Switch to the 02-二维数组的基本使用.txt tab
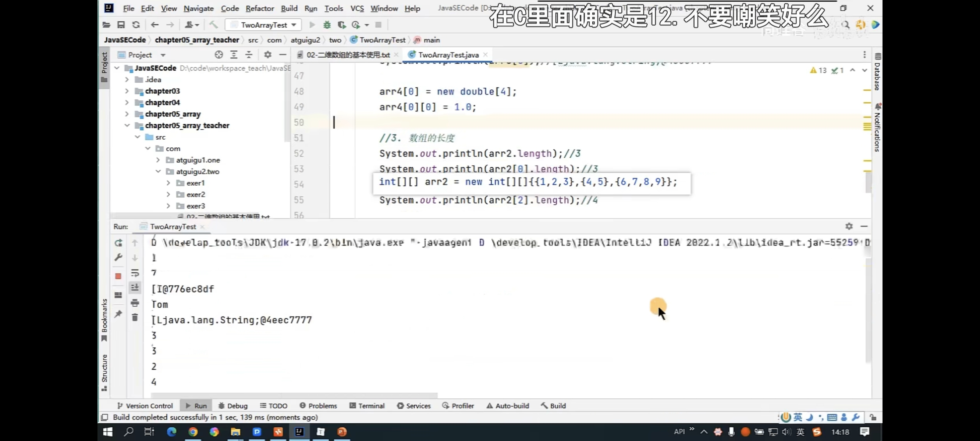Image resolution: width=980 pixels, height=441 pixels. 348,55
